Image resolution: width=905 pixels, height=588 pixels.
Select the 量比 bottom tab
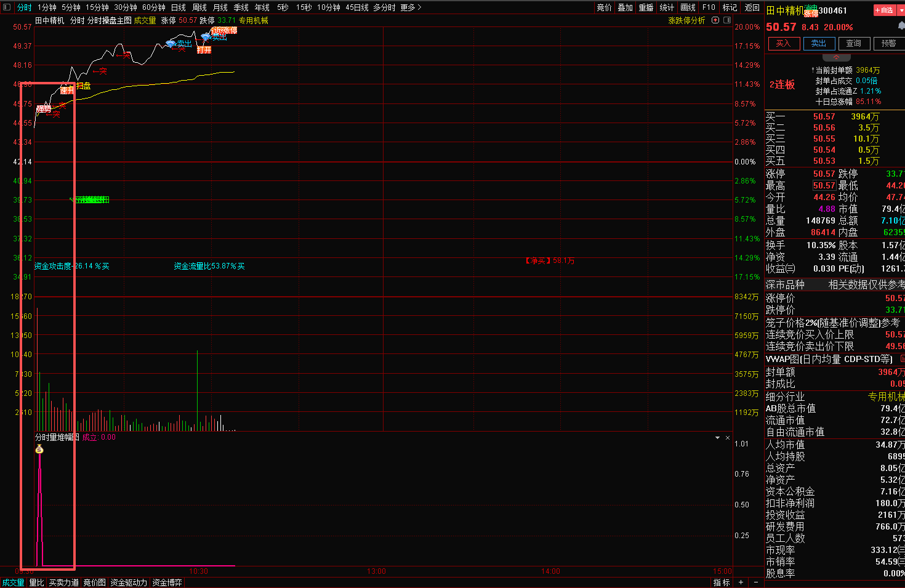36,582
